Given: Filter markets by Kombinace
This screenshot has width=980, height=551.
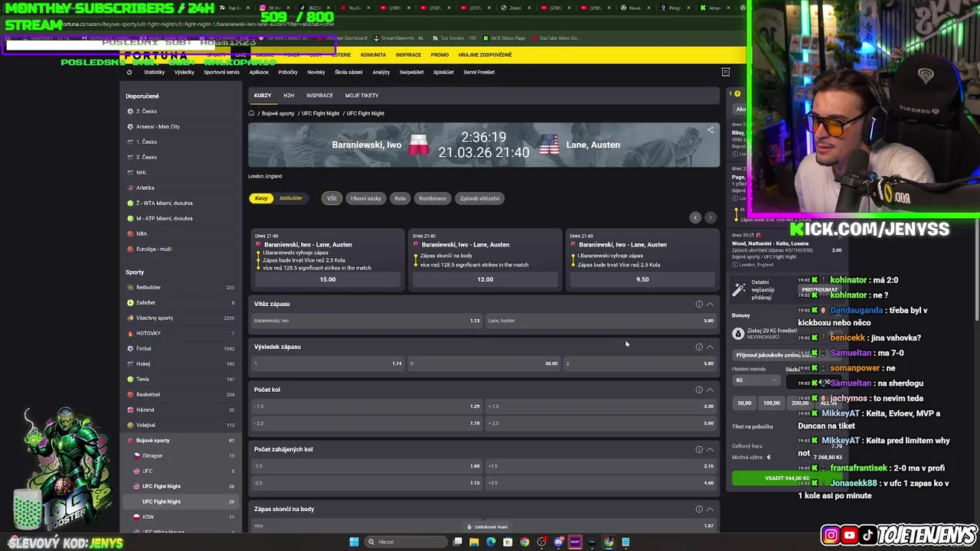Looking at the screenshot, I should 433,198.
